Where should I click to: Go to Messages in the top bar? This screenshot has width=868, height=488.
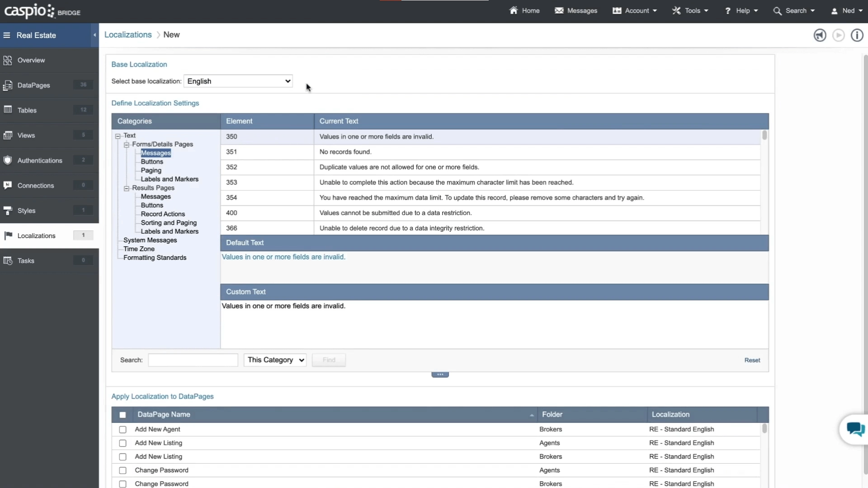point(576,11)
